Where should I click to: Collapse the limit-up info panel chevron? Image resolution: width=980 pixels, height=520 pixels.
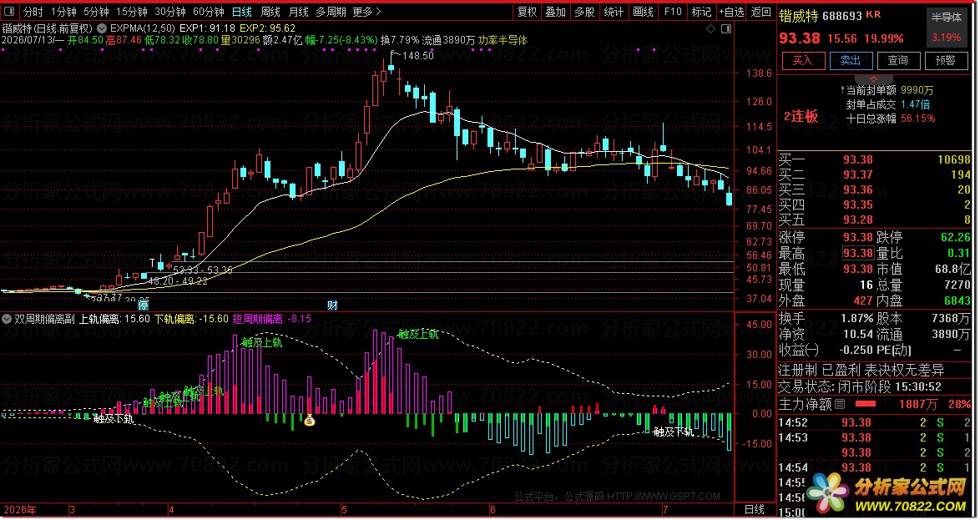click(x=874, y=78)
